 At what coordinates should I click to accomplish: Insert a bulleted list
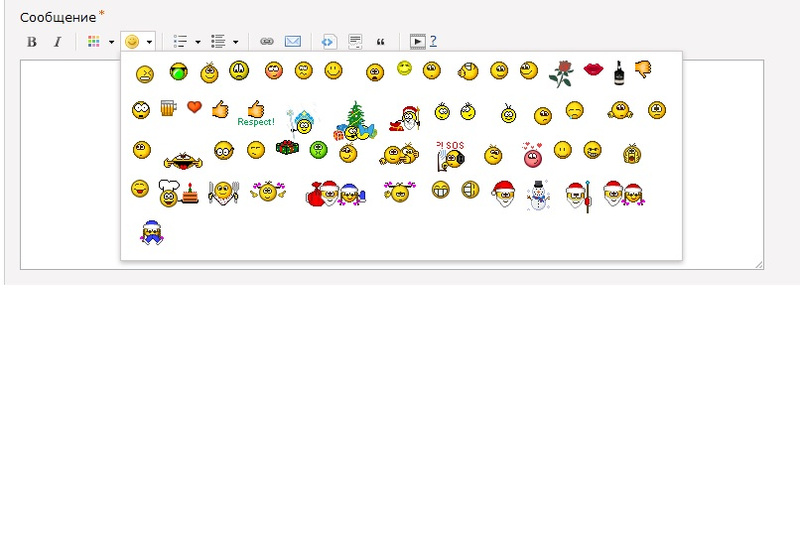pyautogui.click(x=180, y=42)
